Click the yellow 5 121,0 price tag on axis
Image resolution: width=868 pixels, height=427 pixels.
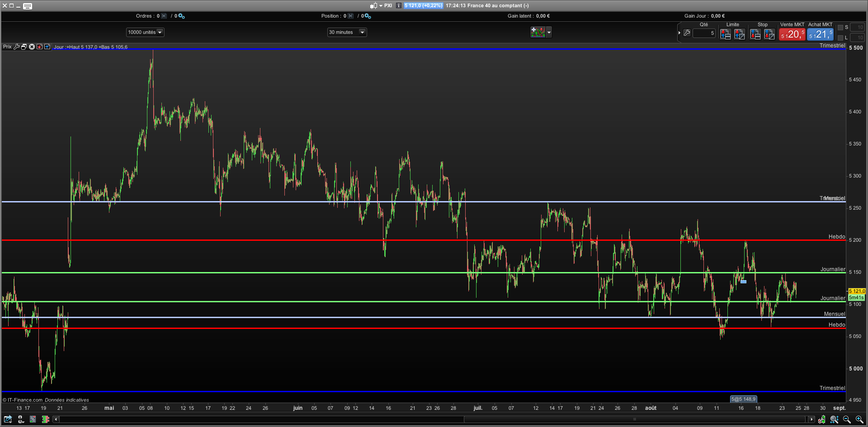pos(857,291)
